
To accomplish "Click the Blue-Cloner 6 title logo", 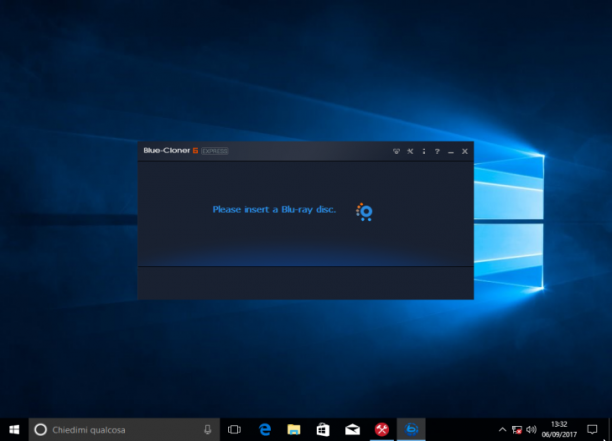I will tap(171, 151).
